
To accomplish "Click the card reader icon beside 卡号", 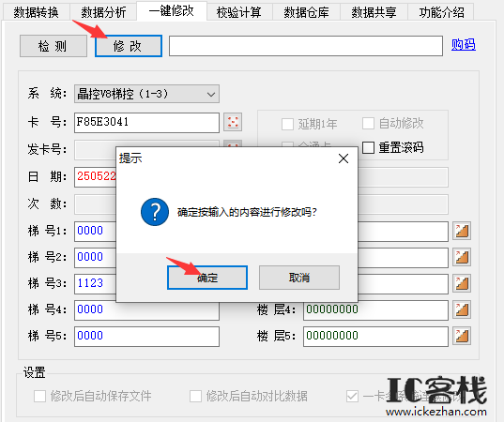I will (233, 122).
